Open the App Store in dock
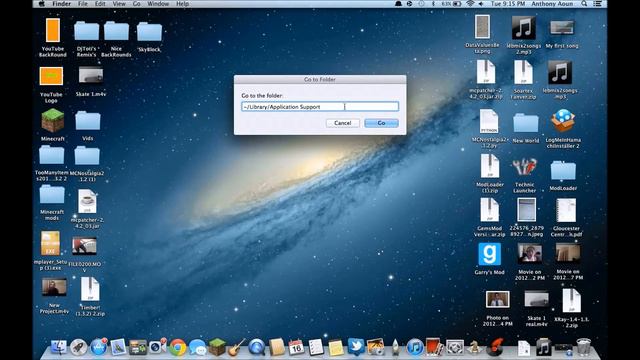 (98, 347)
